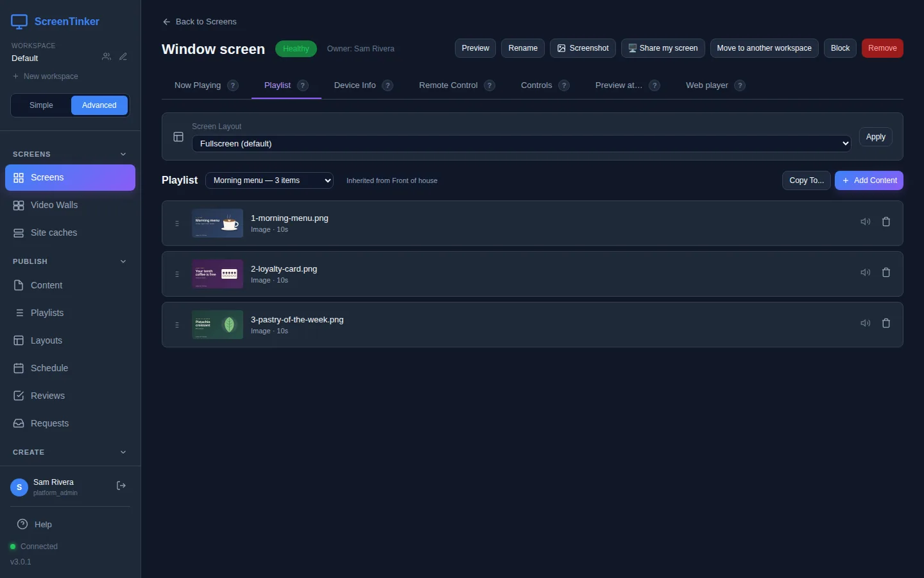Screen dimensions: 924x578
Task: Open Requests page in sidebar
Action: 70,423
